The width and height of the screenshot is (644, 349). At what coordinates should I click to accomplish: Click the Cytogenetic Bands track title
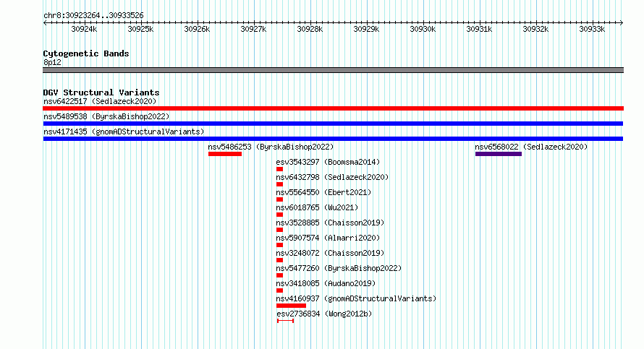pyautogui.click(x=86, y=53)
